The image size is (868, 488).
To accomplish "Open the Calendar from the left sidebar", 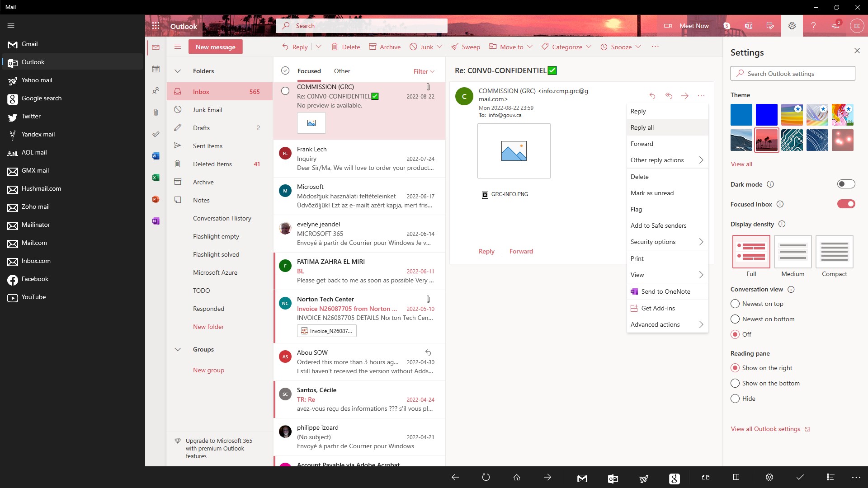I will pos(156,69).
